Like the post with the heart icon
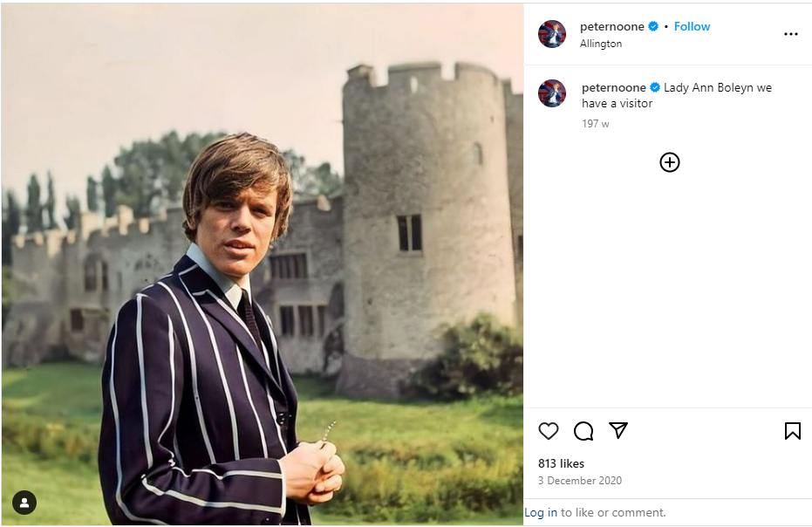The width and height of the screenshot is (812, 527). (x=549, y=431)
